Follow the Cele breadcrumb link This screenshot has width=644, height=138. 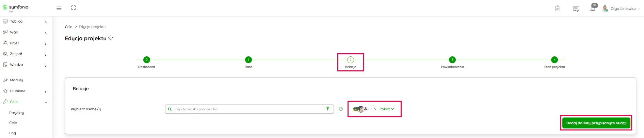point(68,27)
